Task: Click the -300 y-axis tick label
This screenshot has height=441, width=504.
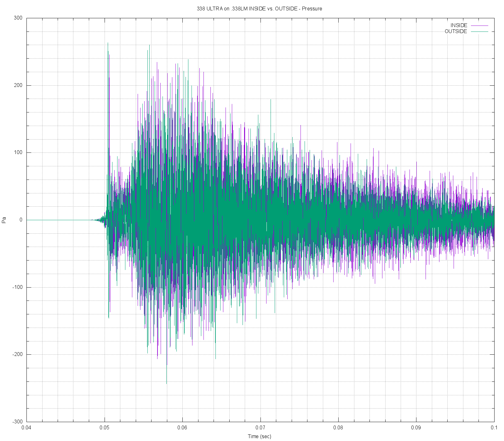Action: point(17,422)
